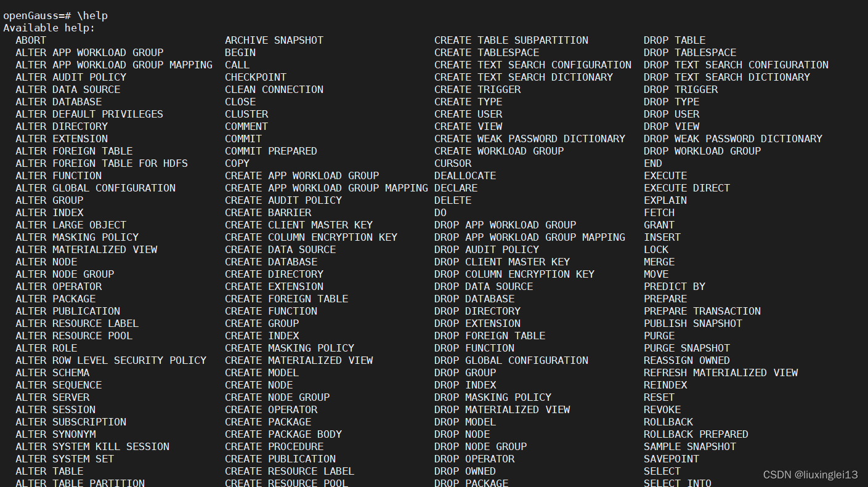Select the ALTER SYSTEM KILL SESSION entry
The height and width of the screenshot is (487, 868).
tap(92, 446)
